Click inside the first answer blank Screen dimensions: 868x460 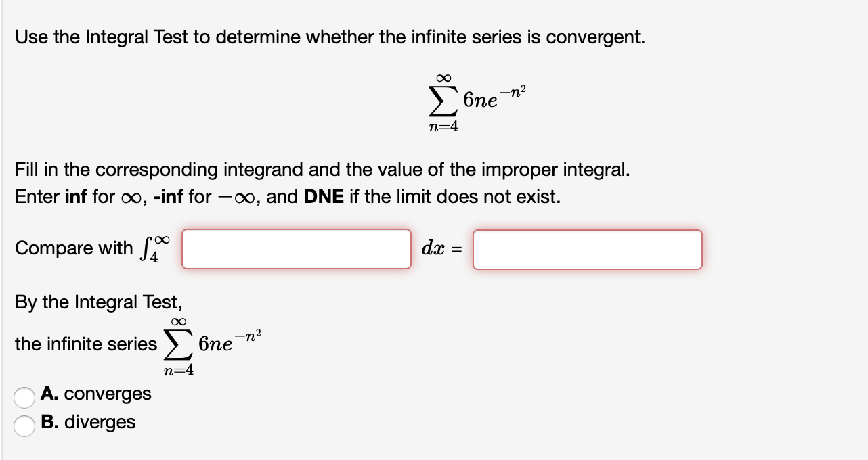pyautogui.click(x=295, y=249)
